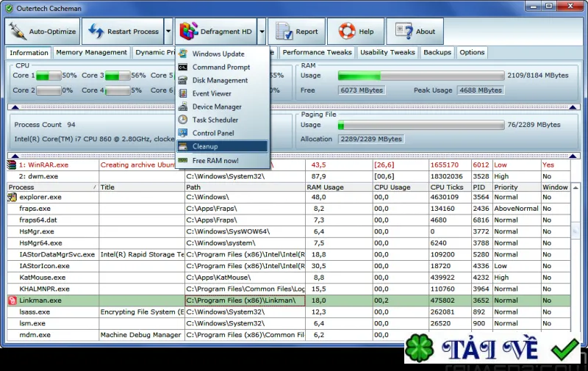The width and height of the screenshot is (588, 371).
Task: Click the Free RAM now! memory icon
Action: pyautogui.click(x=182, y=160)
